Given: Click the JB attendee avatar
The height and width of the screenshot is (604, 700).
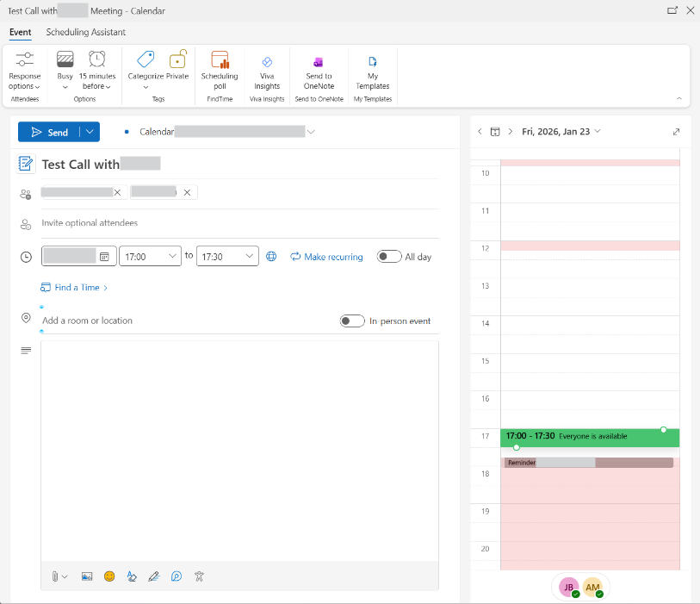Looking at the screenshot, I should [x=569, y=588].
